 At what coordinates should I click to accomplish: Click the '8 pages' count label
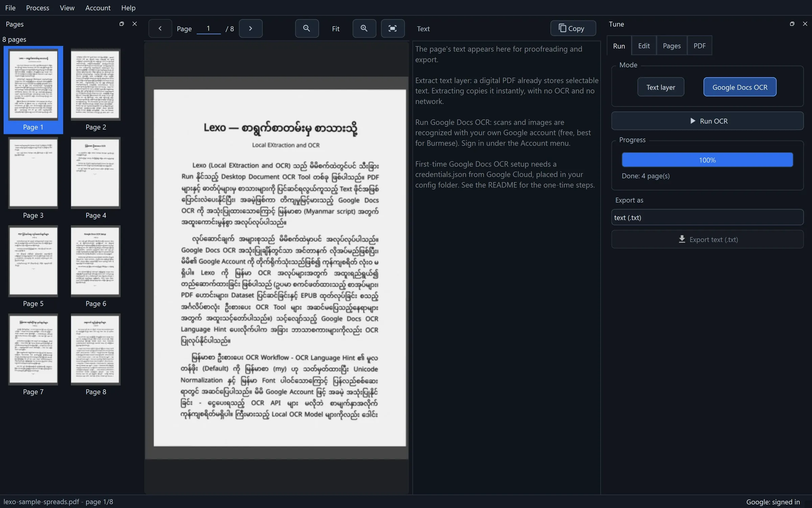pos(14,39)
